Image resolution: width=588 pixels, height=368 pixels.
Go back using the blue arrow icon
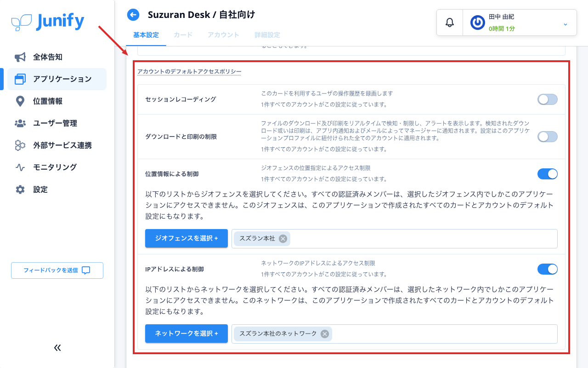click(x=133, y=15)
